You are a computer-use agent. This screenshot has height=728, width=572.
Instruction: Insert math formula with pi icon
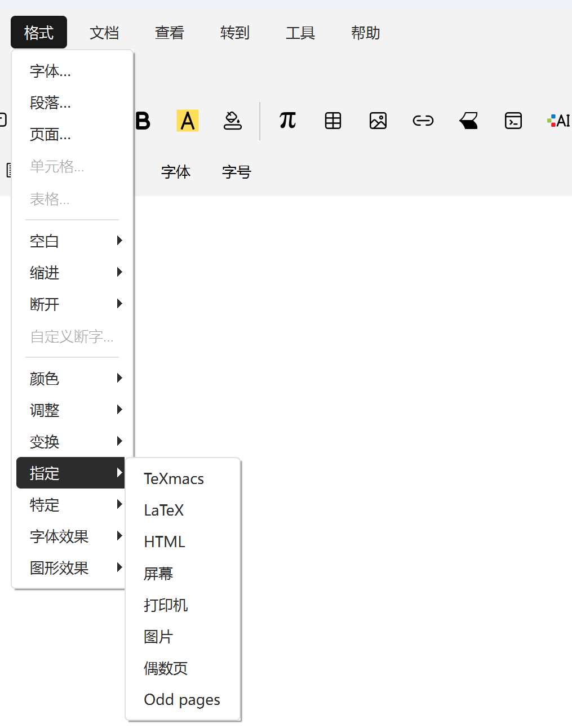[x=287, y=121]
